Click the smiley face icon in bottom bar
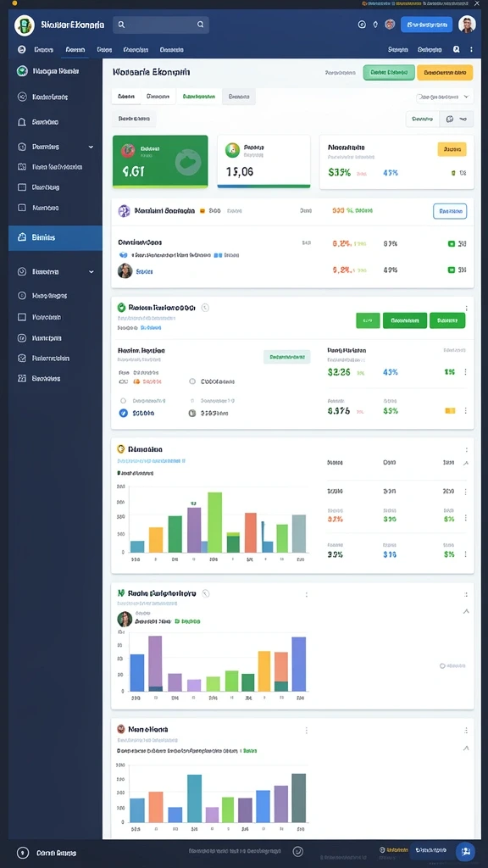The height and width of the screenshot is (868, 488). [x=297, y=851]
